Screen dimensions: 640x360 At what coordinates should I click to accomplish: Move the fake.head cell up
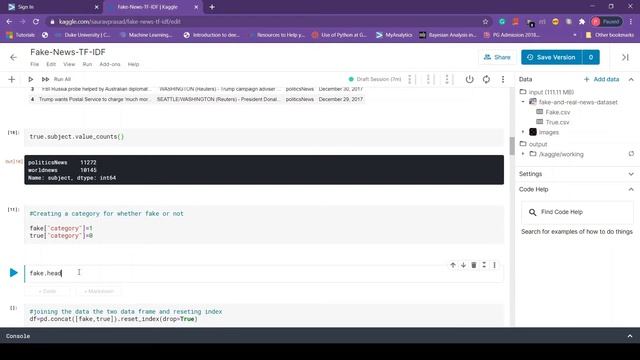tap(453, 265)
